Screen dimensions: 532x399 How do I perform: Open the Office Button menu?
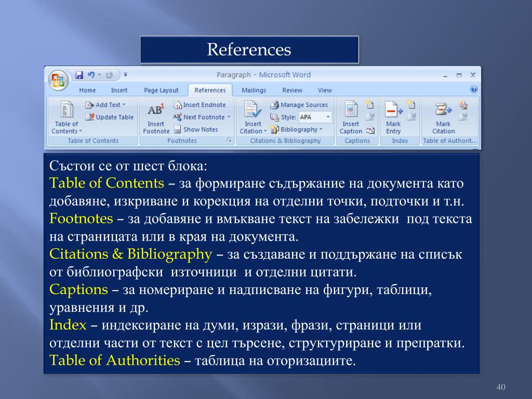pos(58,81)
